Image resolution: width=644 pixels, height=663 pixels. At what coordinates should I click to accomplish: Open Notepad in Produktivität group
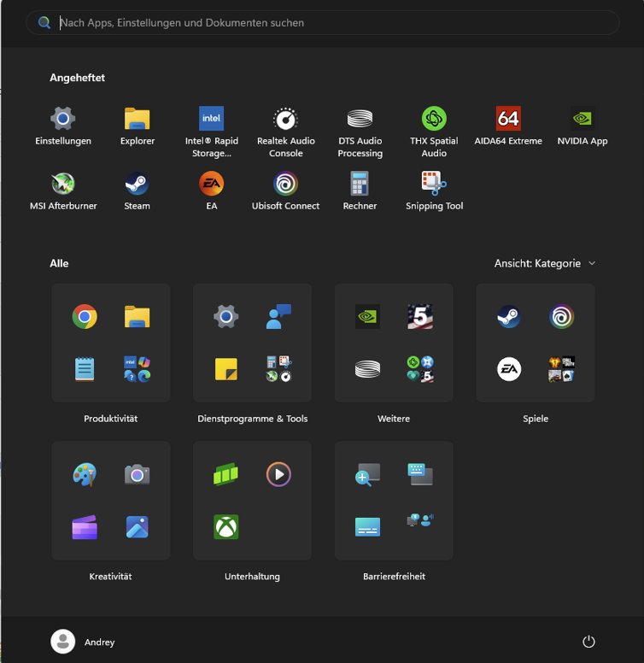(x=85, y=369)
